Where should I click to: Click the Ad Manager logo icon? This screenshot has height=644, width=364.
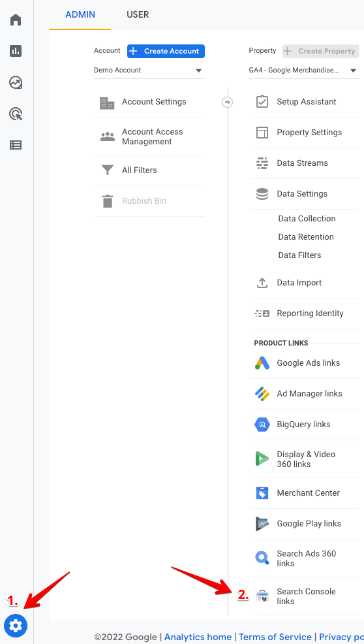click(262, 394)
